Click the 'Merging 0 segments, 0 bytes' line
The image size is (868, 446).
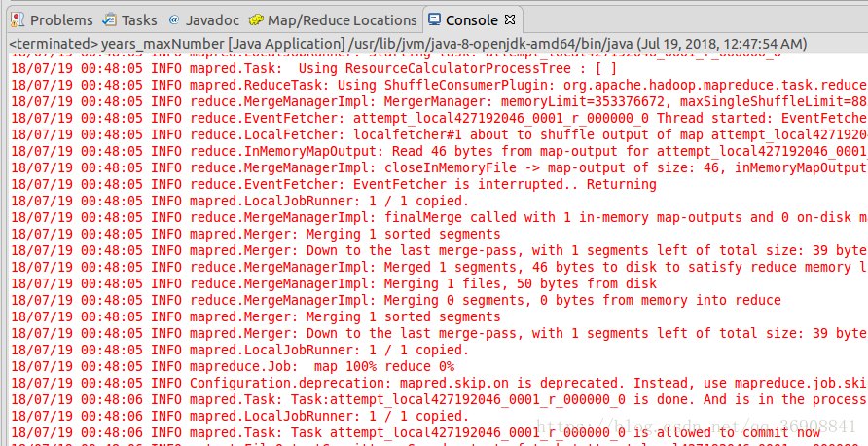[x=395, y=301]
